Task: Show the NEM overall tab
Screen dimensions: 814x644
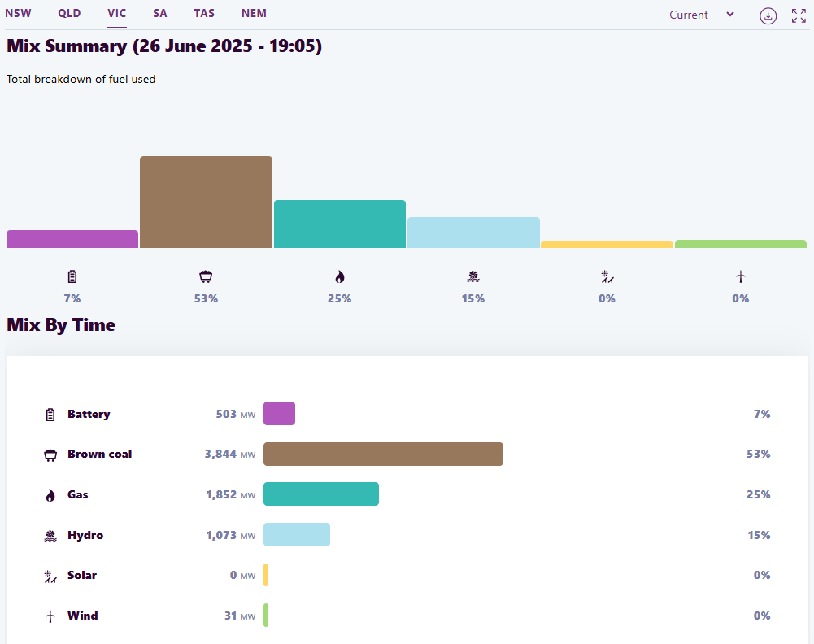Action: [x=254, y=13]
